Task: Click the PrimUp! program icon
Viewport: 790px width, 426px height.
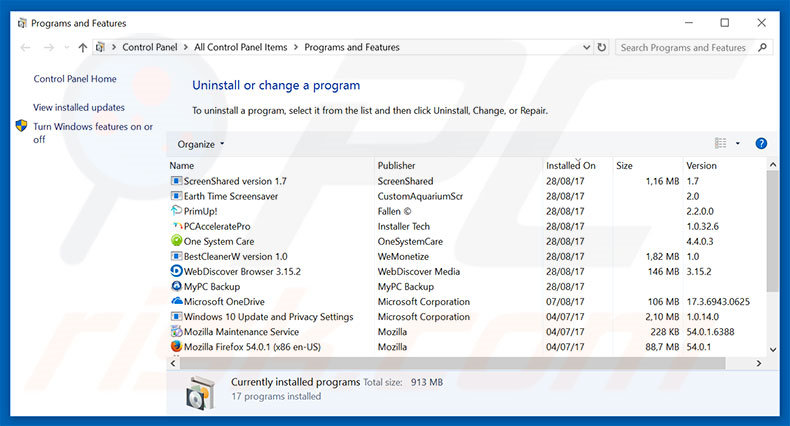Action: click(177, 211)
